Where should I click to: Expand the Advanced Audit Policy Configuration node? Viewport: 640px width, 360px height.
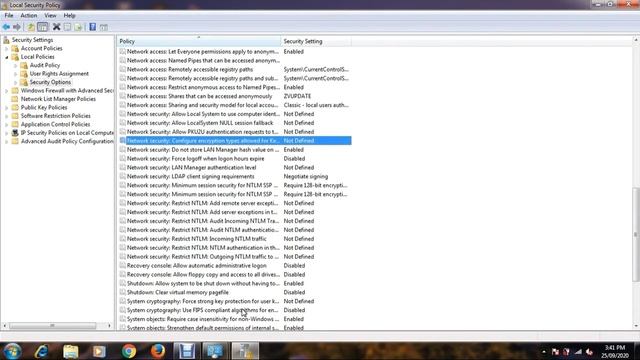coord(7,142)
